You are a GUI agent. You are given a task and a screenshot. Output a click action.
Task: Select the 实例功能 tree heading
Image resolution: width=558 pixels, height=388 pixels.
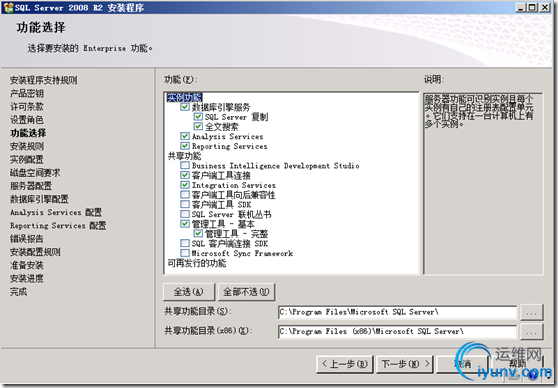(184, 97)
